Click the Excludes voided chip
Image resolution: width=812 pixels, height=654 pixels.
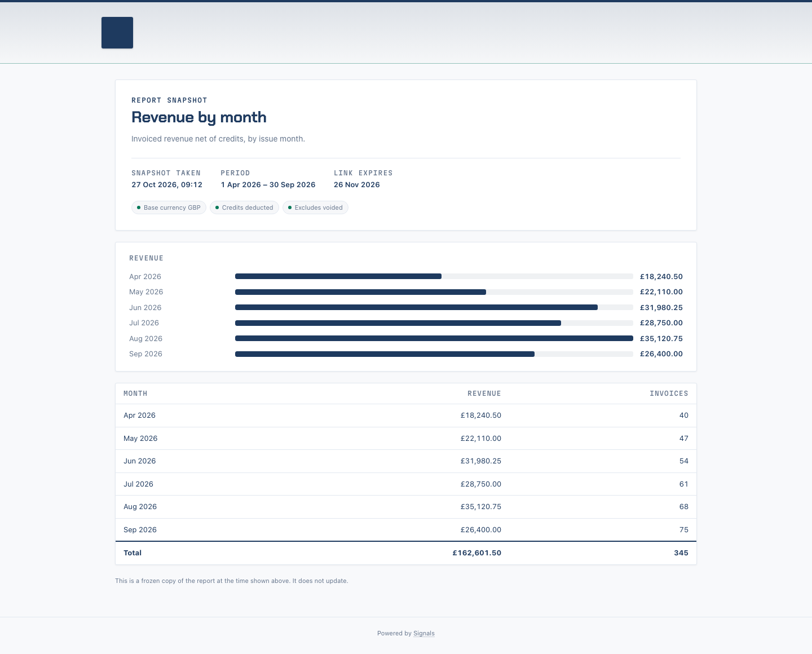click(315, 207)
